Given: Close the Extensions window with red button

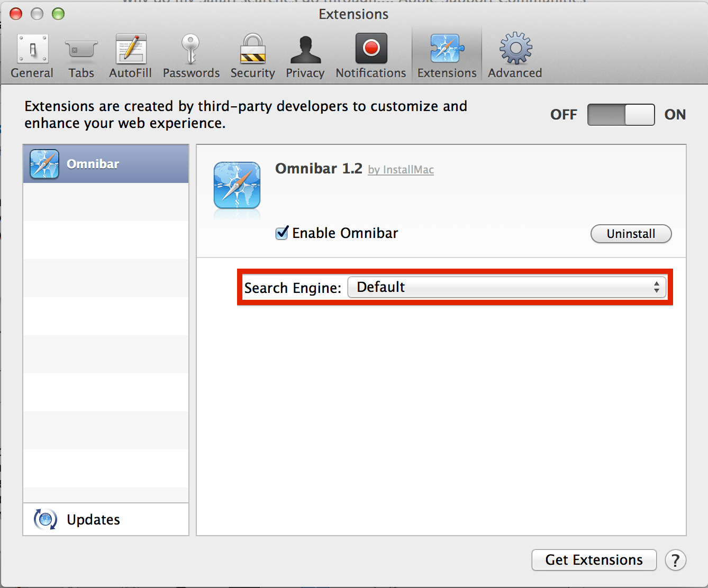Looking at the screenshot, I should pos(16,14).
